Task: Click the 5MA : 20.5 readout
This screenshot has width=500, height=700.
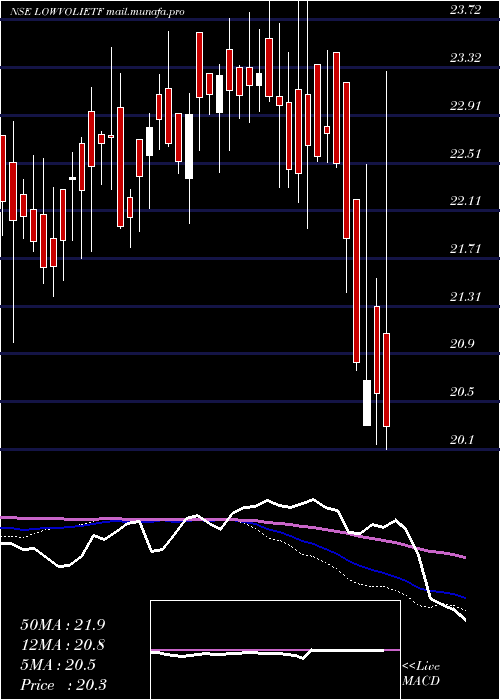Action: [x=58, y=665]
